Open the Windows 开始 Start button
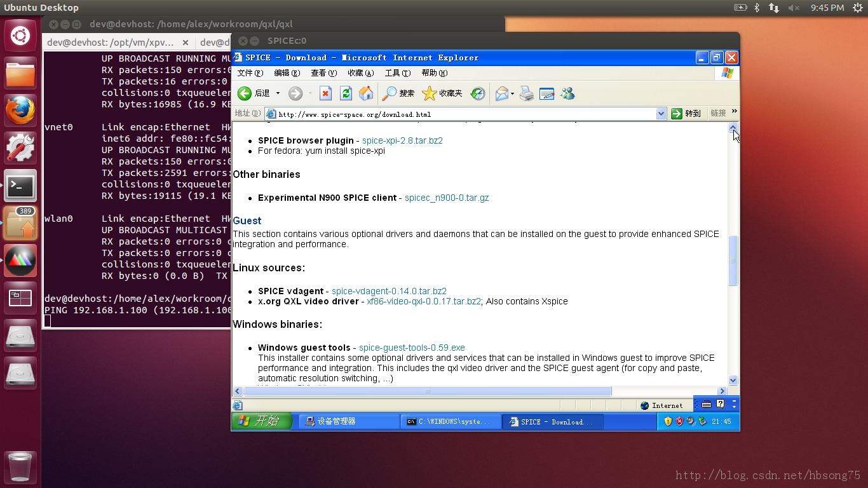868x488 pixels. pos(261,421)
